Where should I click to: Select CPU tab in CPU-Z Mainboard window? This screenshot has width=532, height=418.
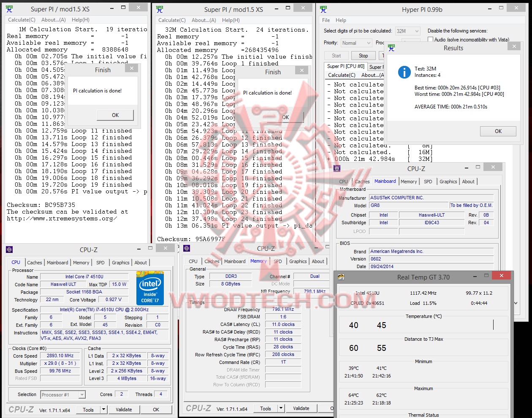tap(344, 182)
